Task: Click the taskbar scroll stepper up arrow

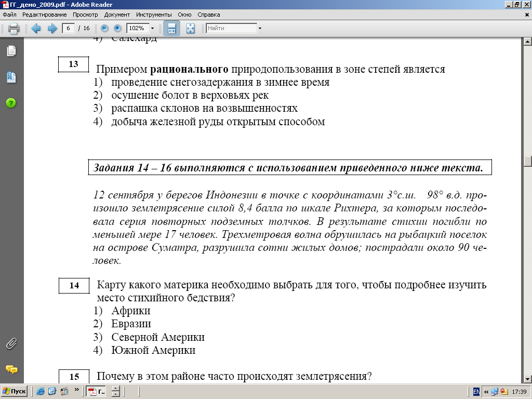Action: pos(116,389)
